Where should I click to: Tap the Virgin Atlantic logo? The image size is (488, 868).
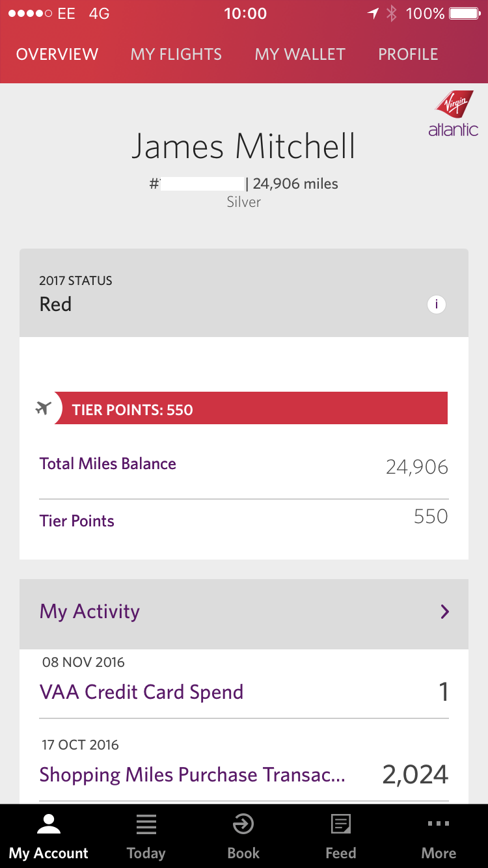pos(453,114)
